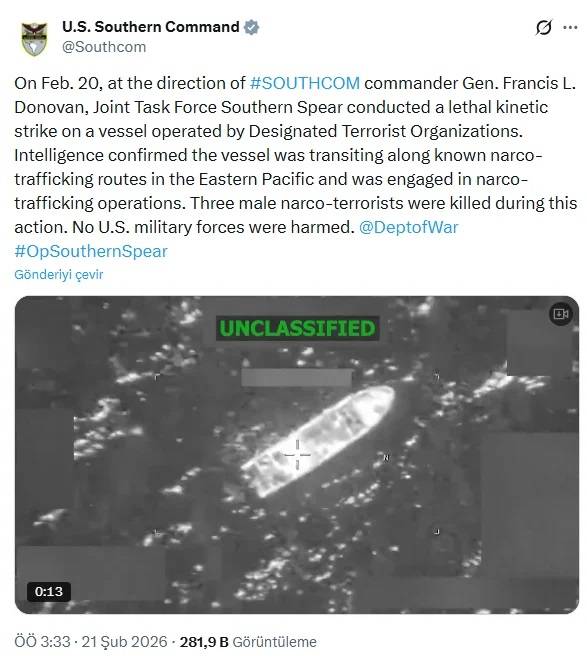Click the 281,9 B Görüntüleme view count
This screenshot has width=587, height=661.
tap(248, 642)
